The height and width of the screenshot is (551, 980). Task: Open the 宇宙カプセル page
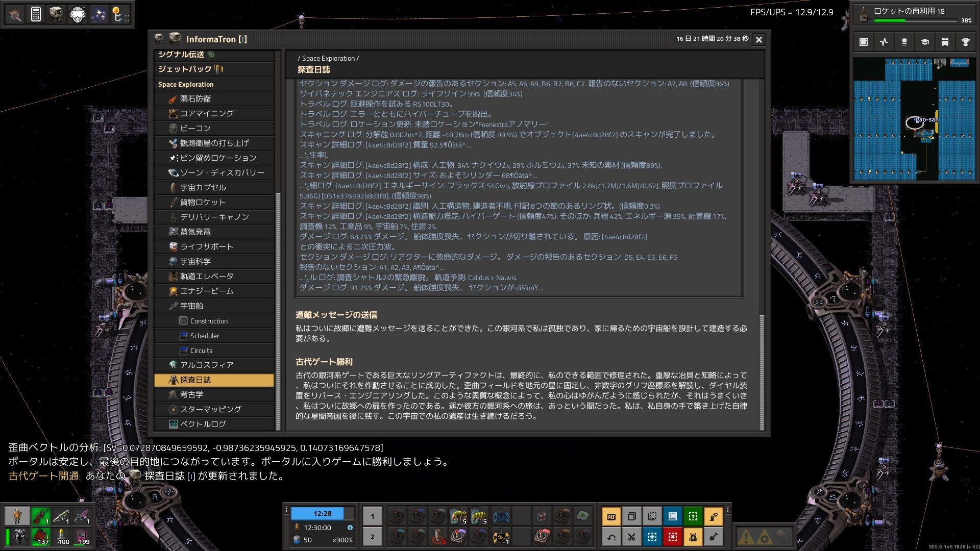pos(214,188)
